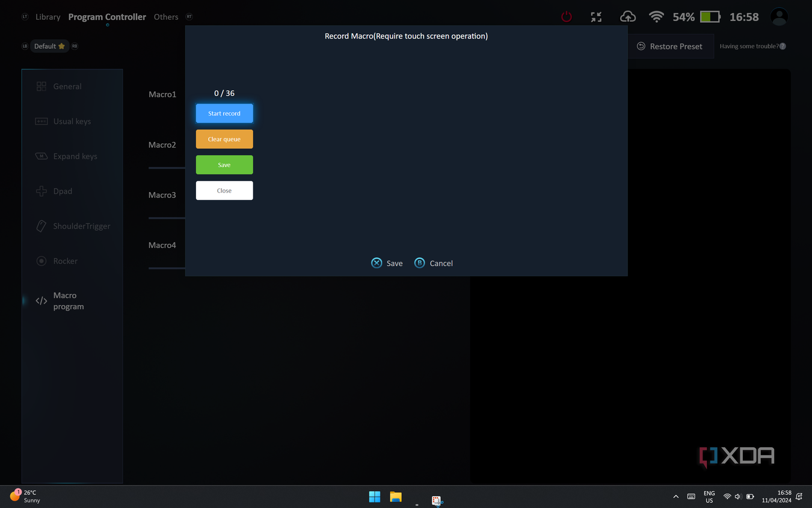Open File Explorer from the taskbar
This screenshot has width=812, height=508.
396,497
